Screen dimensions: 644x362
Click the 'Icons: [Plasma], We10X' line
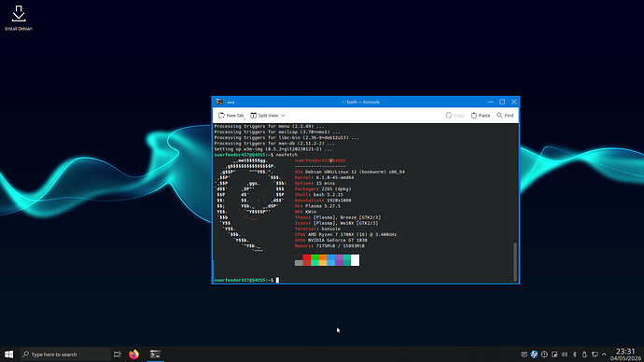336,224
